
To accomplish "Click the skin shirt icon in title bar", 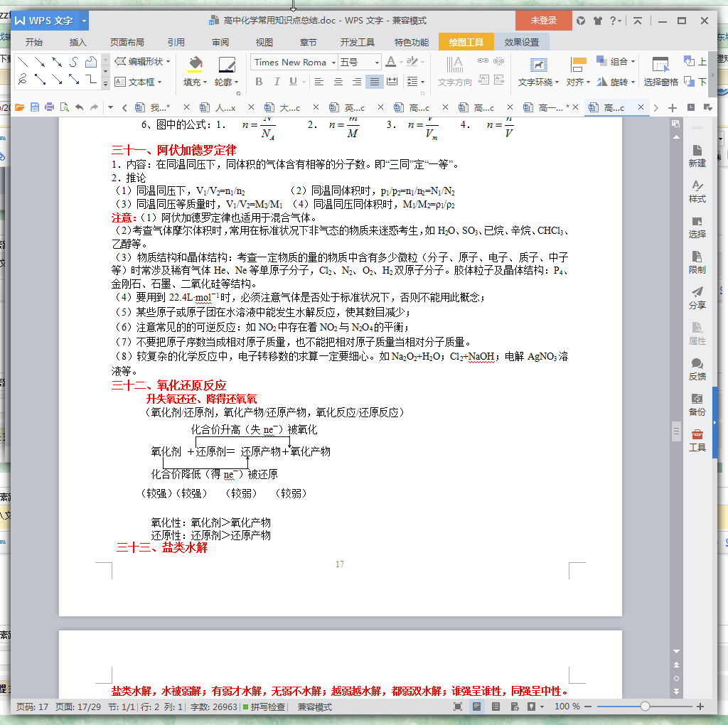I will pos(597,21).
